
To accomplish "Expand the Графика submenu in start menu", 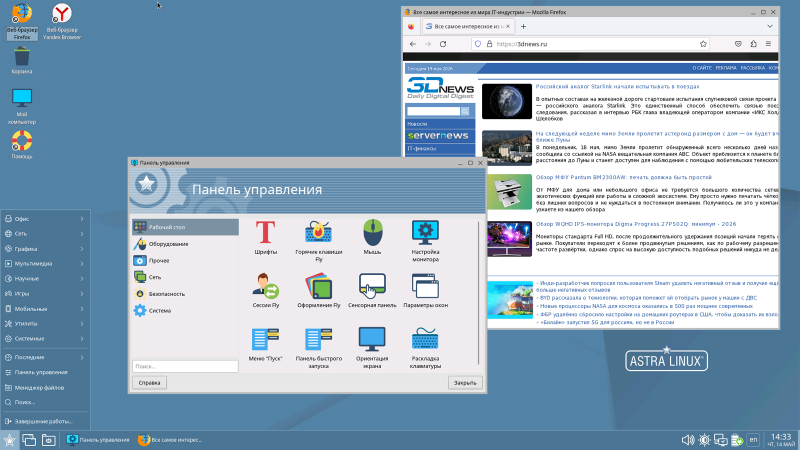I will (45, 249).
